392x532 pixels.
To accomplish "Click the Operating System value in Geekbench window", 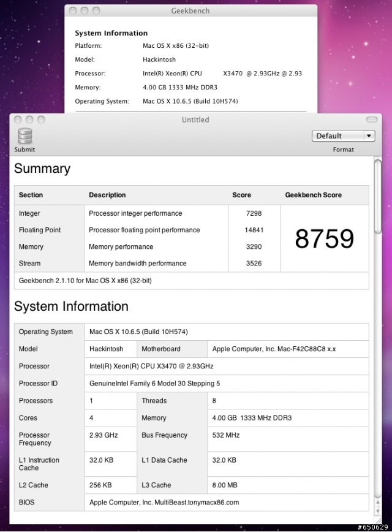I will pos(190,102).
